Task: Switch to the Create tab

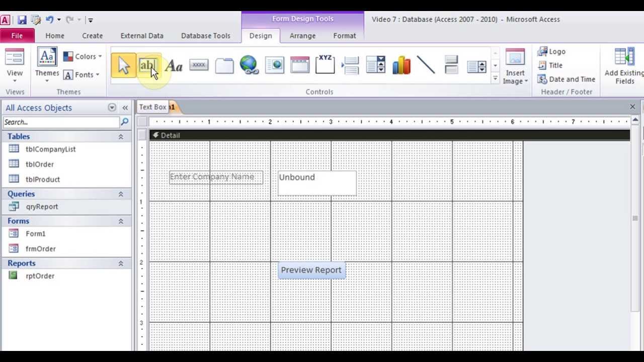Action: coord(93,36)
